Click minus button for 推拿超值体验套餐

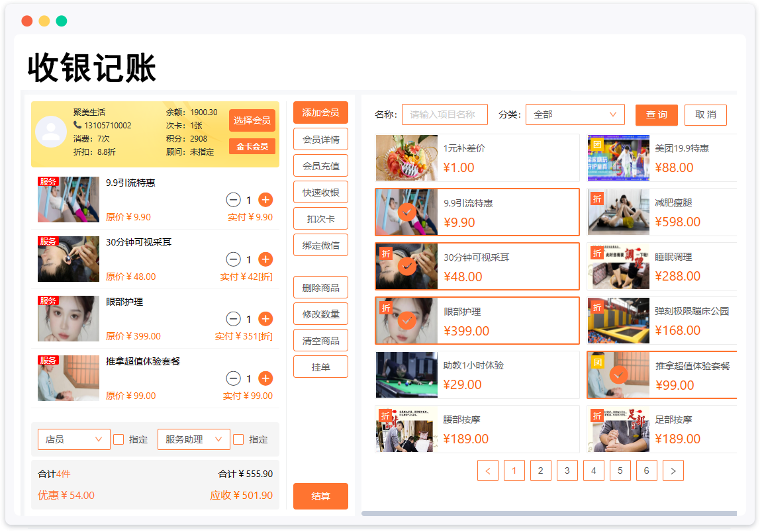click(x=233, y=378)
